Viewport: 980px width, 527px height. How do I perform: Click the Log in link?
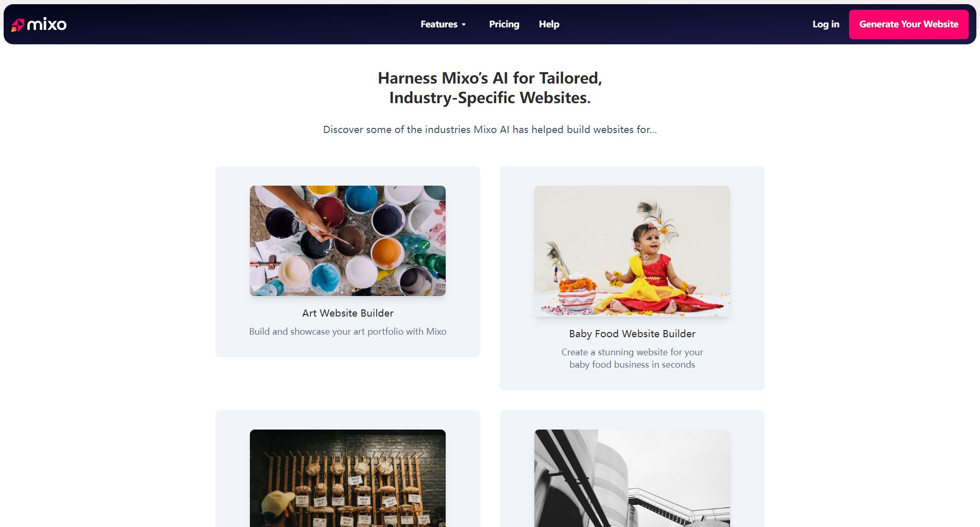[x=825, y=24]
